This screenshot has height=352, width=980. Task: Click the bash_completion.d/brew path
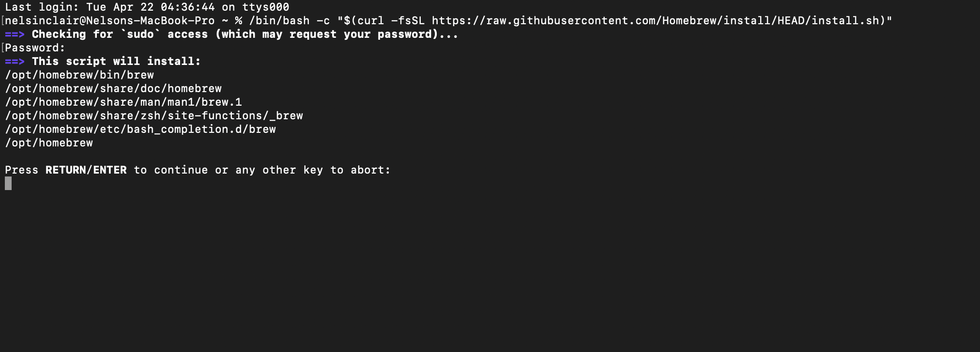point(140,129)
